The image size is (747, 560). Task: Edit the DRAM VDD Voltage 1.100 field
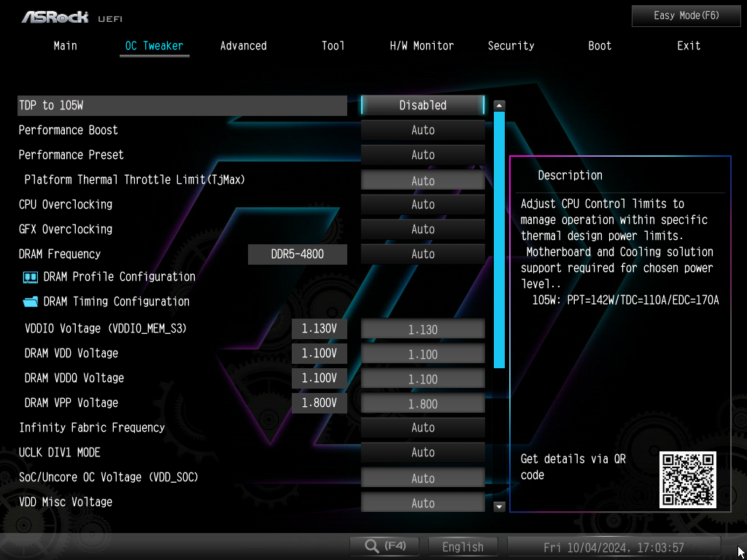tap(422, 354)
